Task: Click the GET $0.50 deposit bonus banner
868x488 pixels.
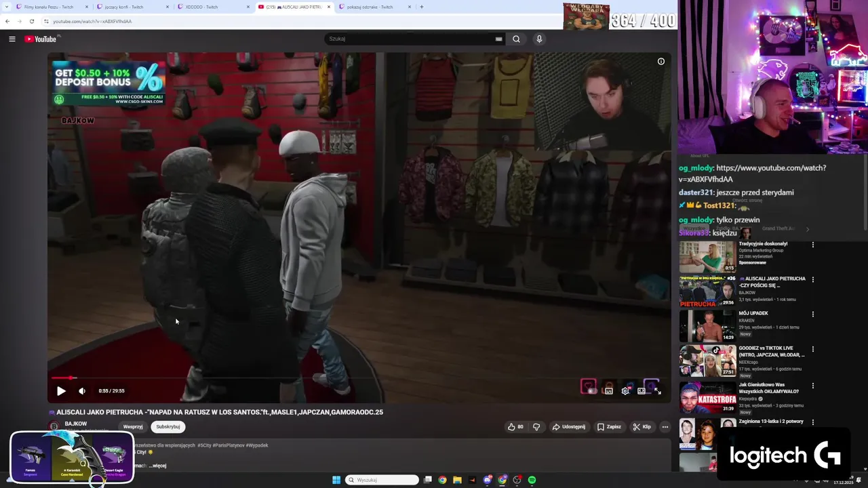Action: (x=108, y=83)
